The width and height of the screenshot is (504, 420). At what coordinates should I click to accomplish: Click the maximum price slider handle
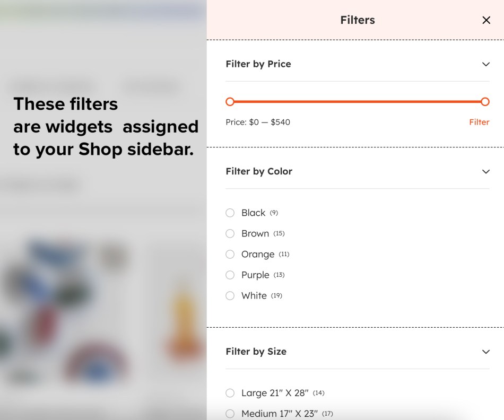[485, 102]
